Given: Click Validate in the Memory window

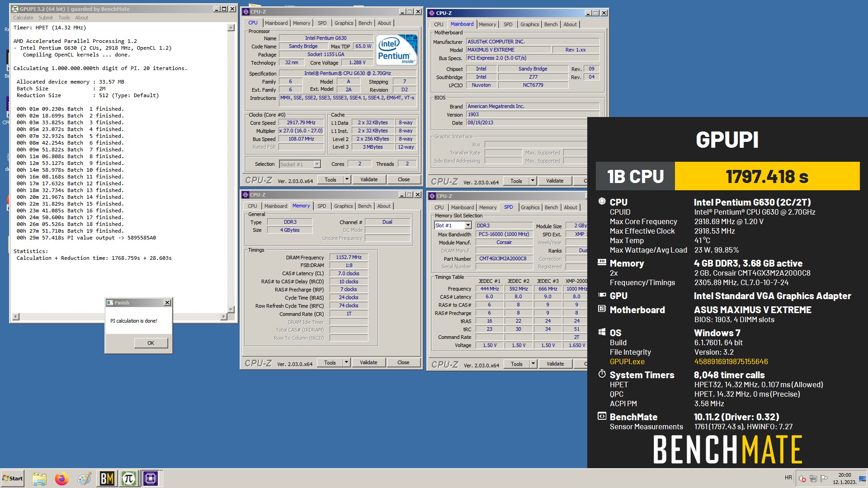Looking at the screenshot, I should coord(368,362).
